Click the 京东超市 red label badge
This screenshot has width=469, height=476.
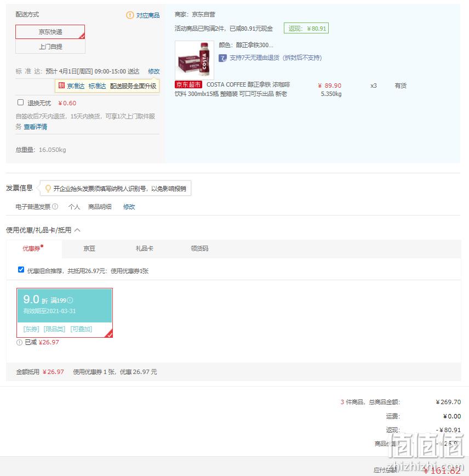188,84
